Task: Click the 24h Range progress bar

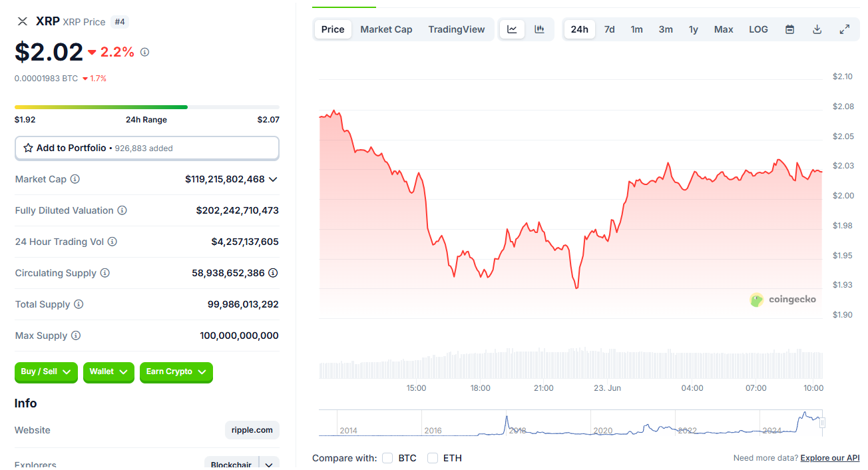Action: click(x=147, y=107)
